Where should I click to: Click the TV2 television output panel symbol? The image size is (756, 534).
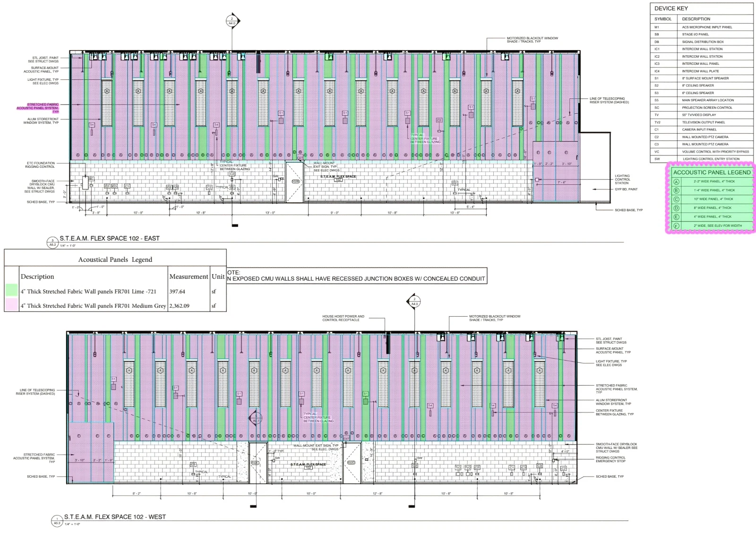pos(457,468)
